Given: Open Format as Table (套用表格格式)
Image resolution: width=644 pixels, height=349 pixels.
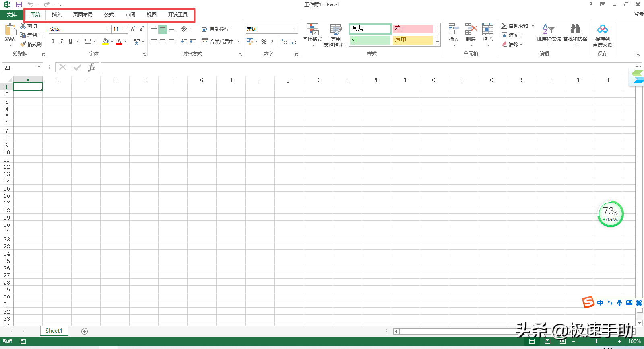Looking at the screenshot, I should (336, 35).
